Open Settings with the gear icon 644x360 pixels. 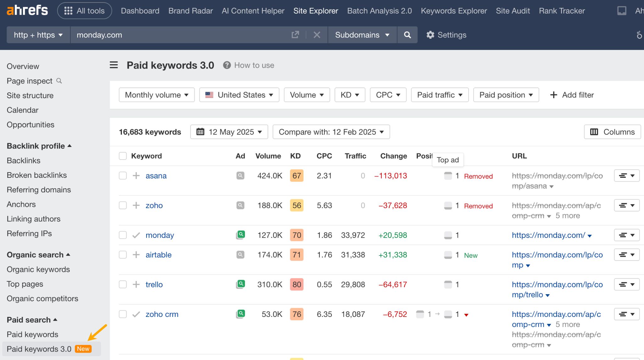[430, 35]
